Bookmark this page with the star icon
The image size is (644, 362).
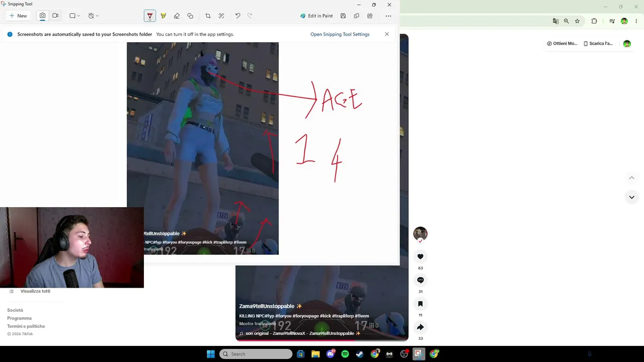(x=577, y=21)
